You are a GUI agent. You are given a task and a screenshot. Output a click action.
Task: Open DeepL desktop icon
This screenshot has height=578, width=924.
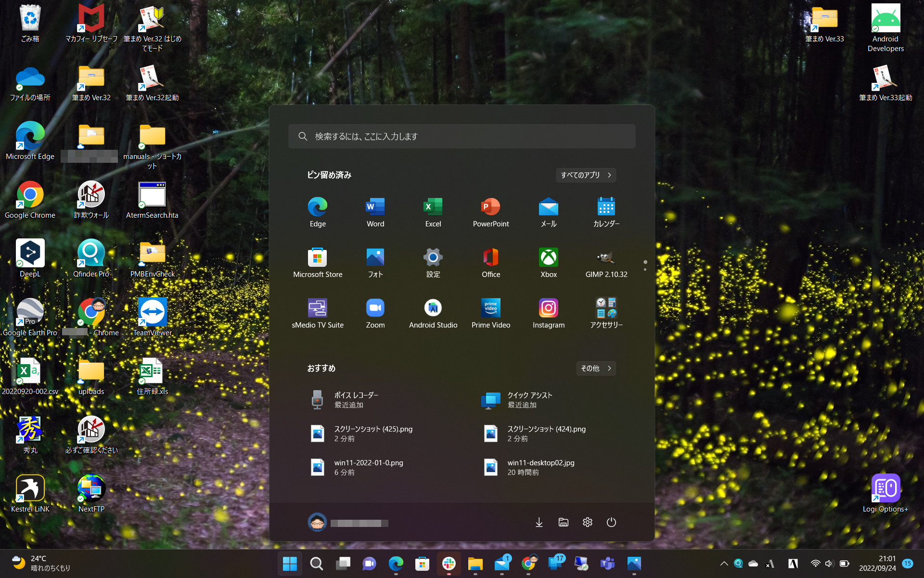30,259
